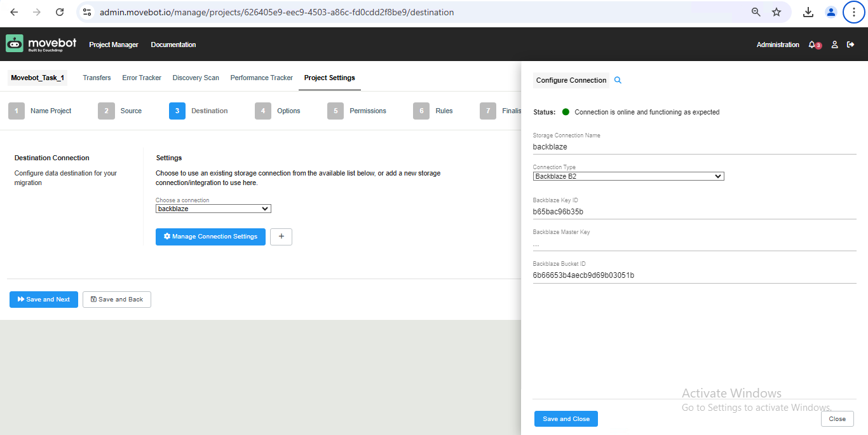
Task: Edit the Backblaze Bucket ID field
Action: pos(695,275)
